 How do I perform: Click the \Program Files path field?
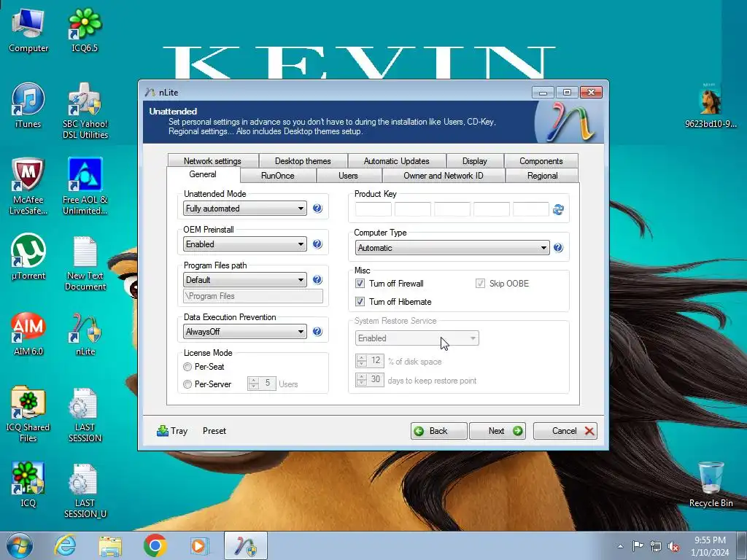tap(253, 296)
